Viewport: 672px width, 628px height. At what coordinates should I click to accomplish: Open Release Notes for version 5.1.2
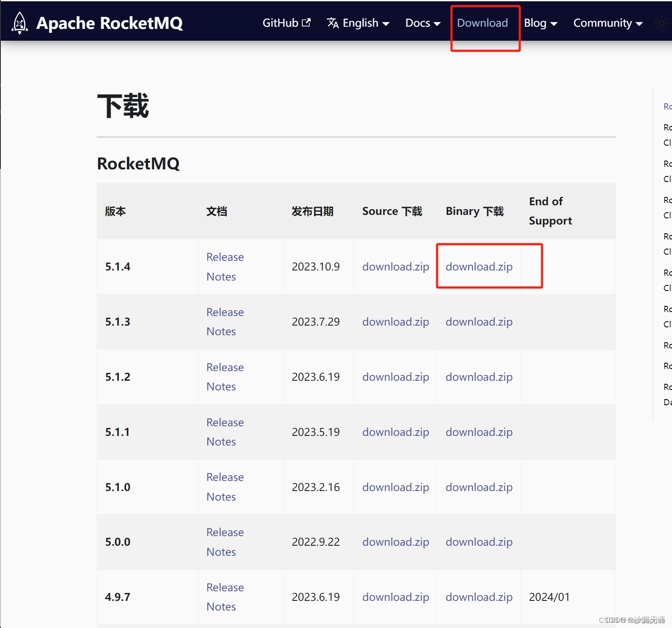pyautogui.click(x=225, y=377)
